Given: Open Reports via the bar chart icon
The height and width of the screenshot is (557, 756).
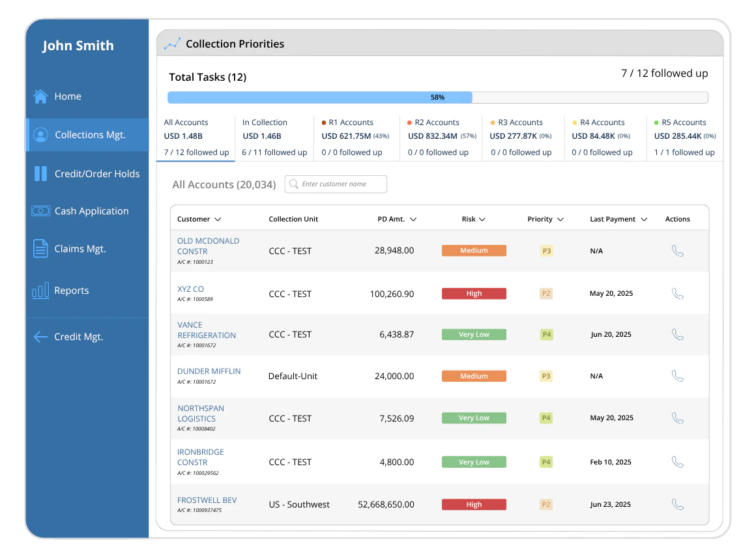Looking at the screenshot, I should click(40, 291).
